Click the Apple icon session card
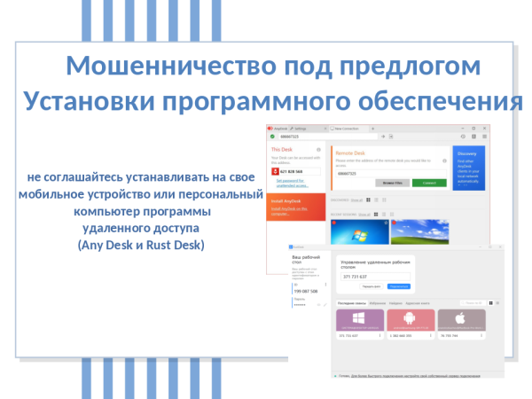Viewport: 532px width, 399px height. point(462,318)
